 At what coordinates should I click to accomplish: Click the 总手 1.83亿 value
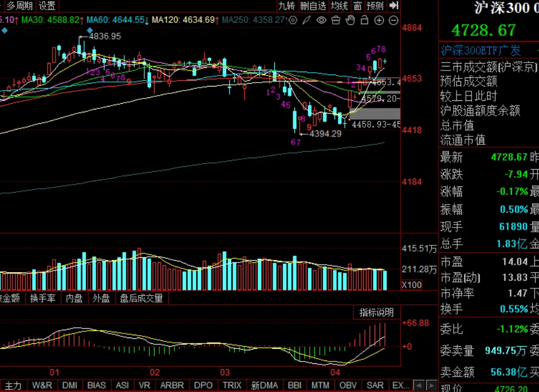click(x=512, y=244)
